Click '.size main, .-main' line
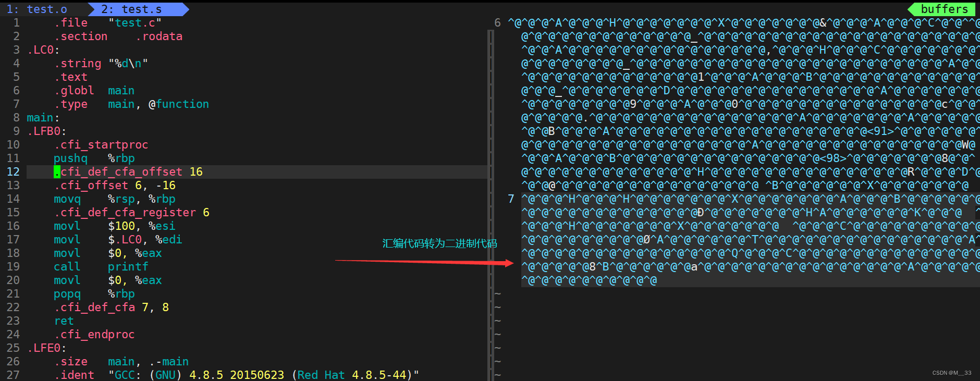 (121, 362)
